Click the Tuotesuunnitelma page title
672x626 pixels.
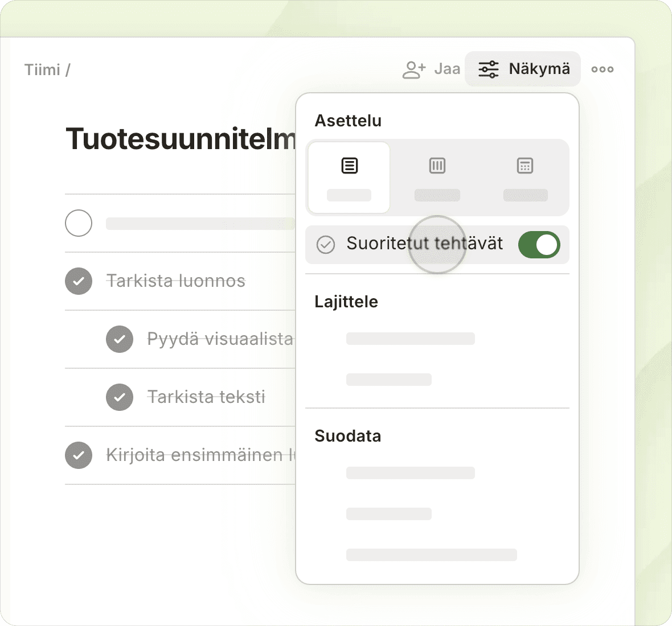click(181, 139)
